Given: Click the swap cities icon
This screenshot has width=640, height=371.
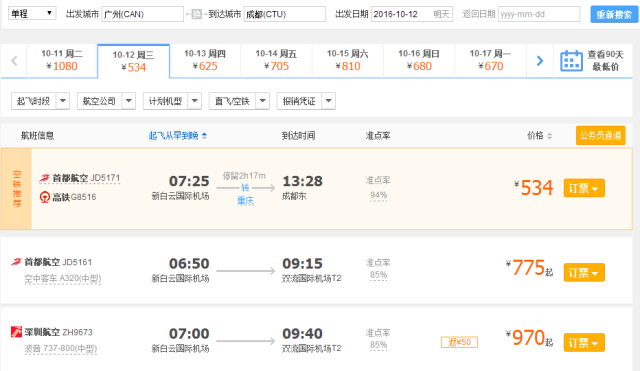Looking at the screenshot, I should pyautogui.click(x=196, y=14).
